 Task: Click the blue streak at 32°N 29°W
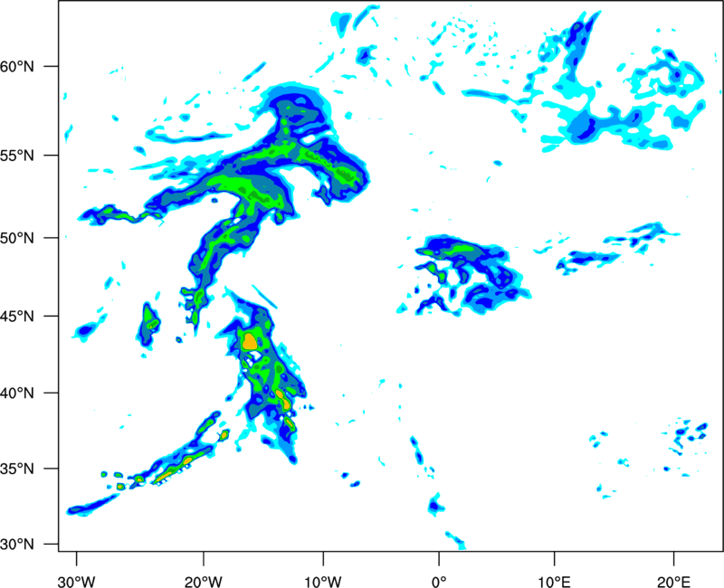[x=91, y=505]
